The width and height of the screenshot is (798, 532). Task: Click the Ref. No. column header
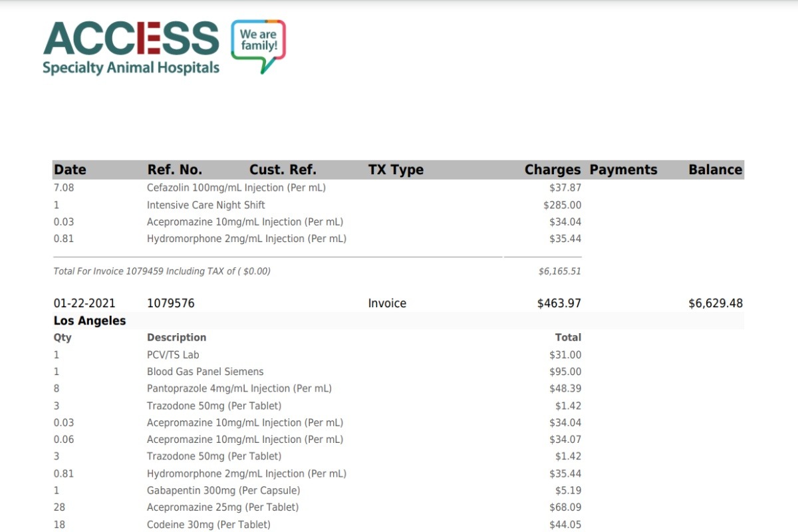tap(174, 170)
